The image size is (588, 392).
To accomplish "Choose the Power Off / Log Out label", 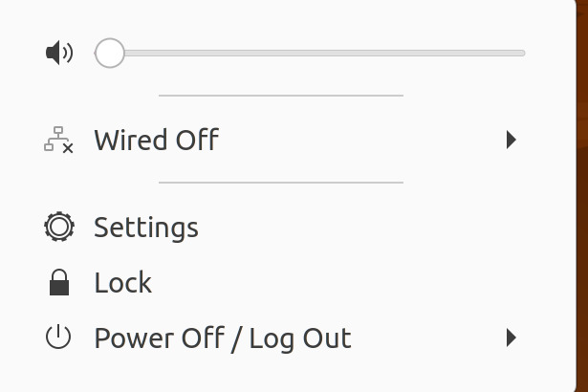I will coord(223,338).
